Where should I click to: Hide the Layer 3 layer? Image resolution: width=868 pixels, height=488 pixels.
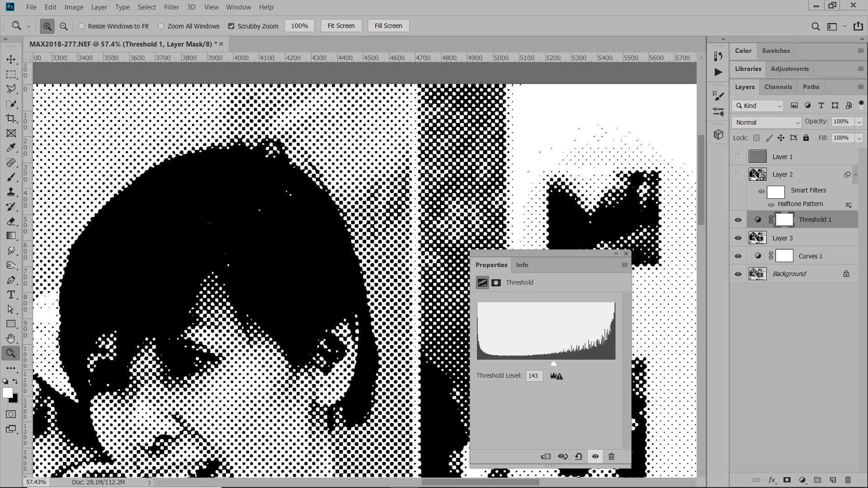[738, 238]
